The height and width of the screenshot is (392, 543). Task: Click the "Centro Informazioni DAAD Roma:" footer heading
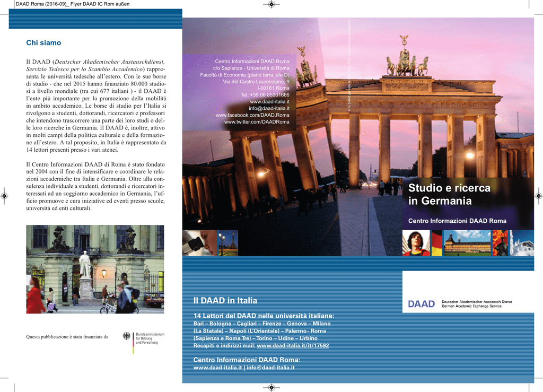[247, 360]
